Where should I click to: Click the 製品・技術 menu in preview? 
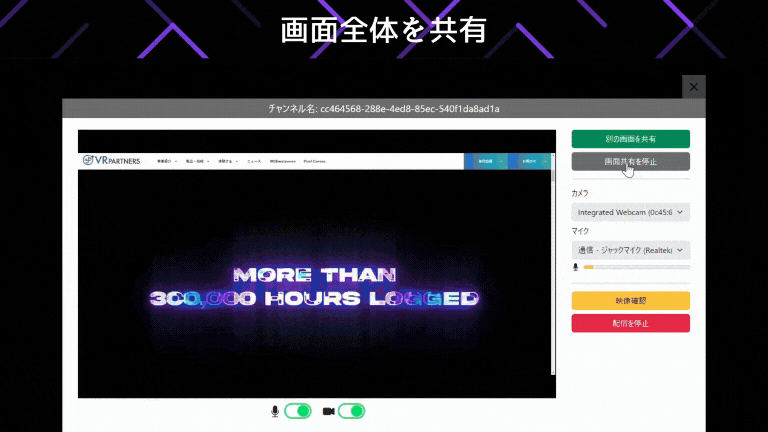195,161
